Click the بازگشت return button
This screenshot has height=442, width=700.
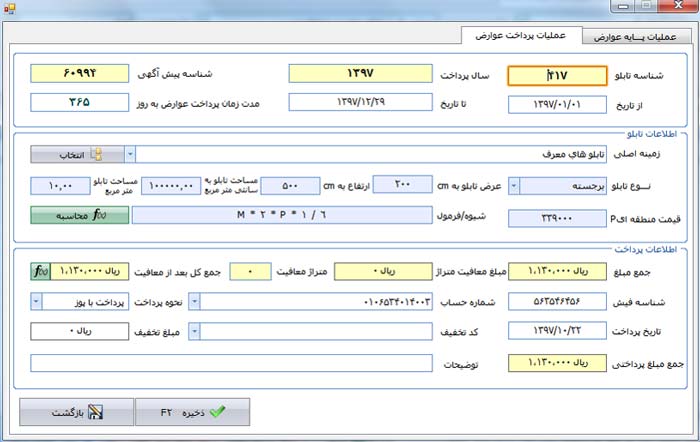coord(77,412)
